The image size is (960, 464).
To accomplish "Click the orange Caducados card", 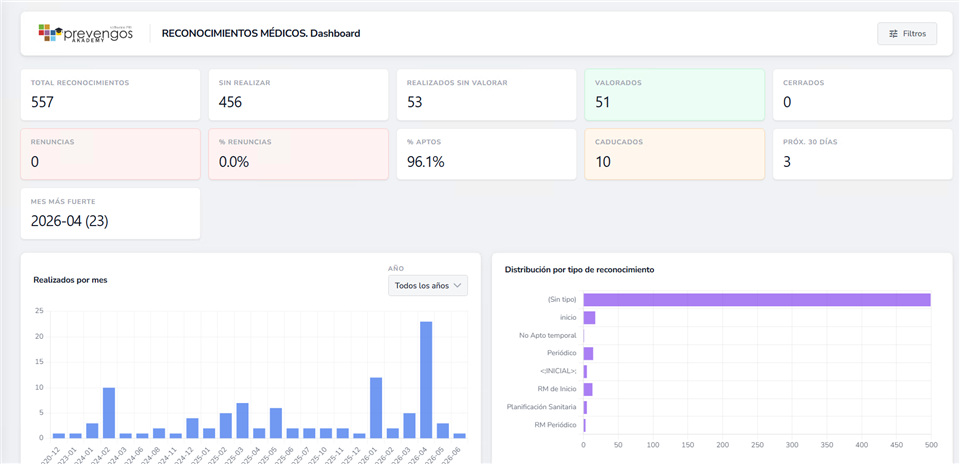I will click(x=674, y=154).
